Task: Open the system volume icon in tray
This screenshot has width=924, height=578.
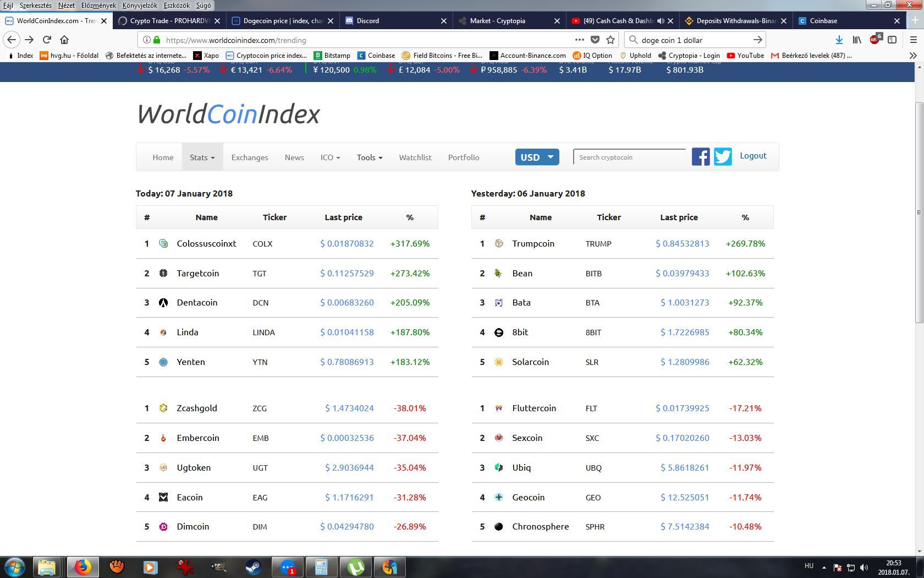Action: [864, 567]
